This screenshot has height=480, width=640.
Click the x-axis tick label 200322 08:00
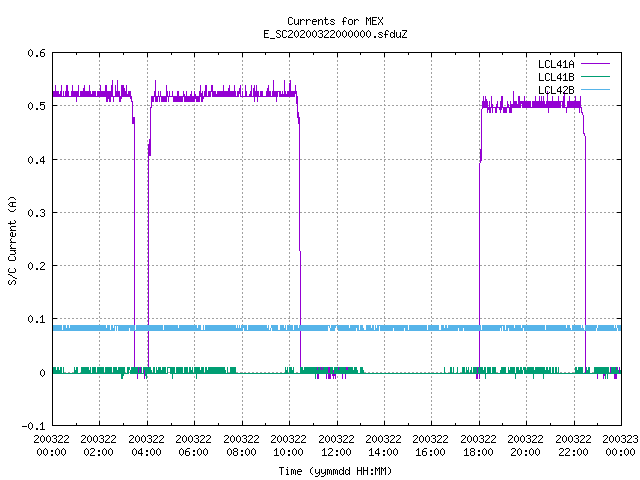[x=241, y=446]
